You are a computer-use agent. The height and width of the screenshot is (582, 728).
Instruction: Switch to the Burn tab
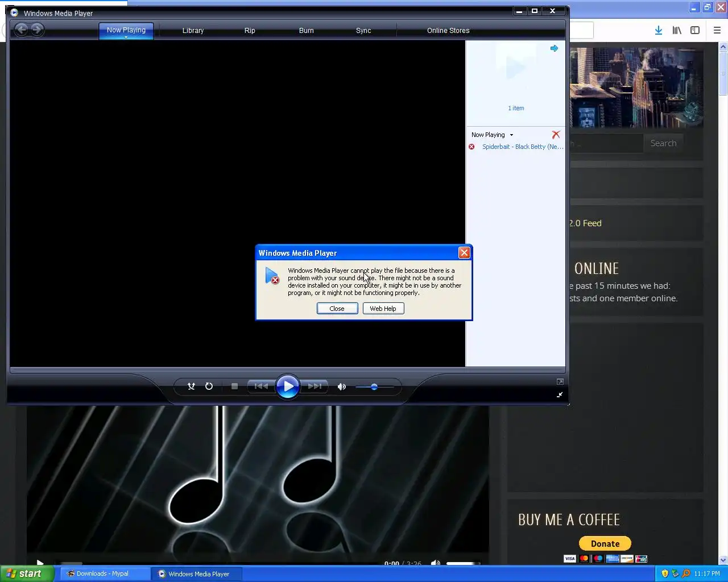(x=307, y=31)
